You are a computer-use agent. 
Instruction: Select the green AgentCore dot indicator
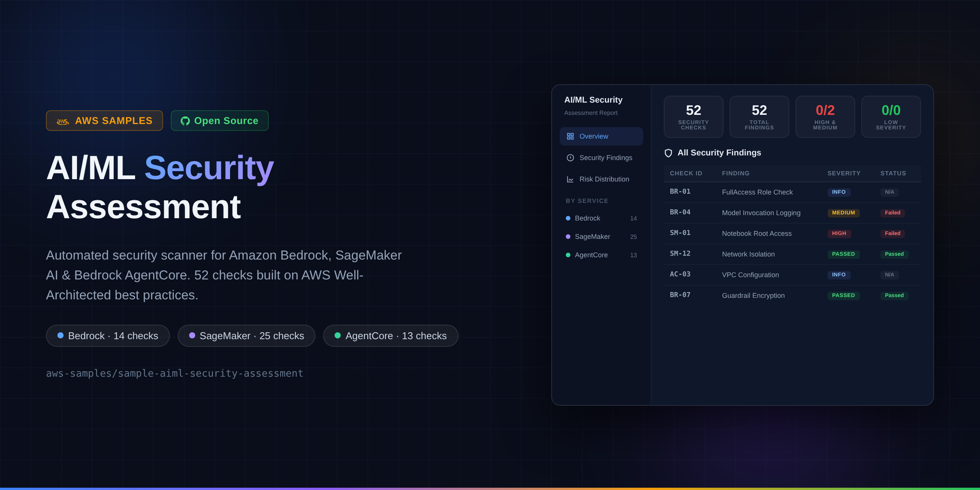pos(568,255)
